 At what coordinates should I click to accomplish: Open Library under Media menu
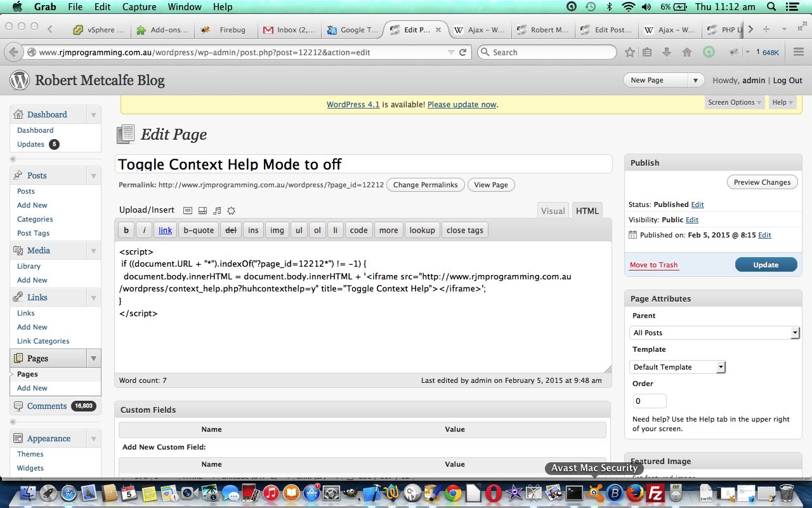[x=29, y=266]
